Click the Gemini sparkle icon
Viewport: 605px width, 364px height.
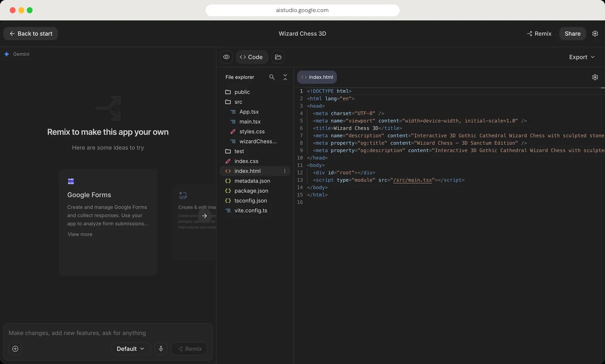[x=6, y=54]
